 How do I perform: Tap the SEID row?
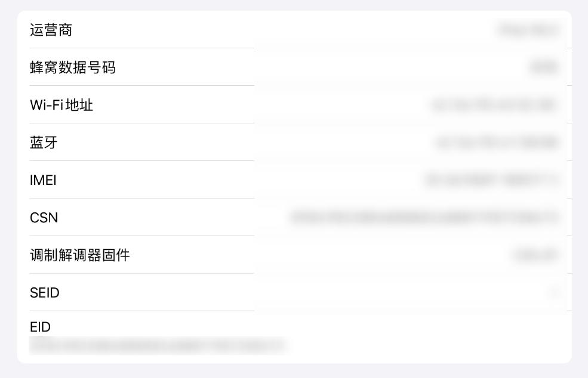[294, 293]
